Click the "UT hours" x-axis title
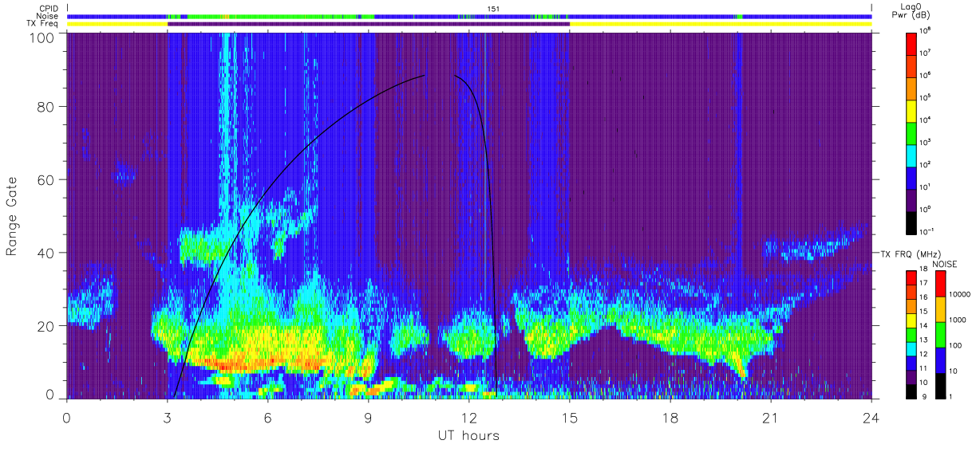 click(468, 435)
